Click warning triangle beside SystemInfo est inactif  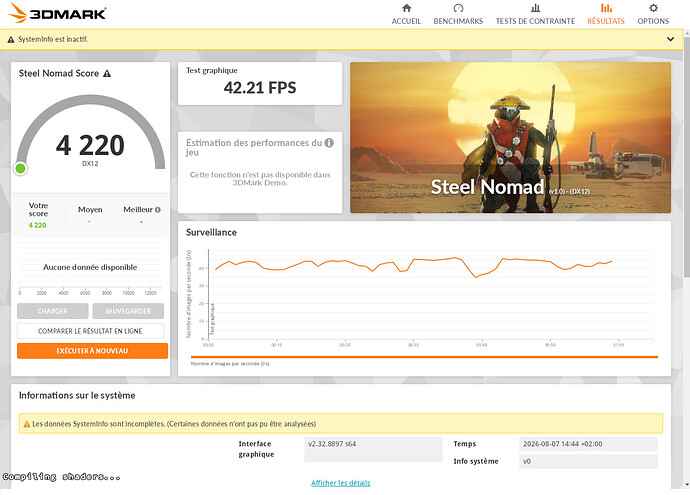coord(11,40)
